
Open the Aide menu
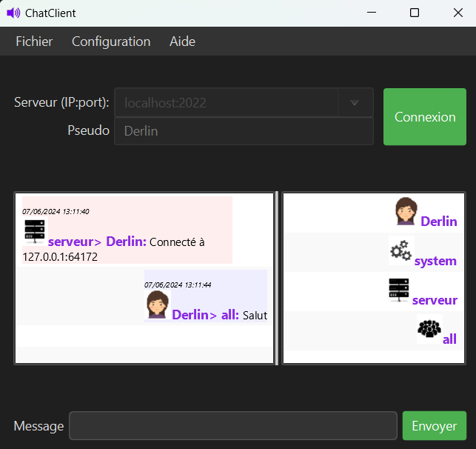[182, 41]
